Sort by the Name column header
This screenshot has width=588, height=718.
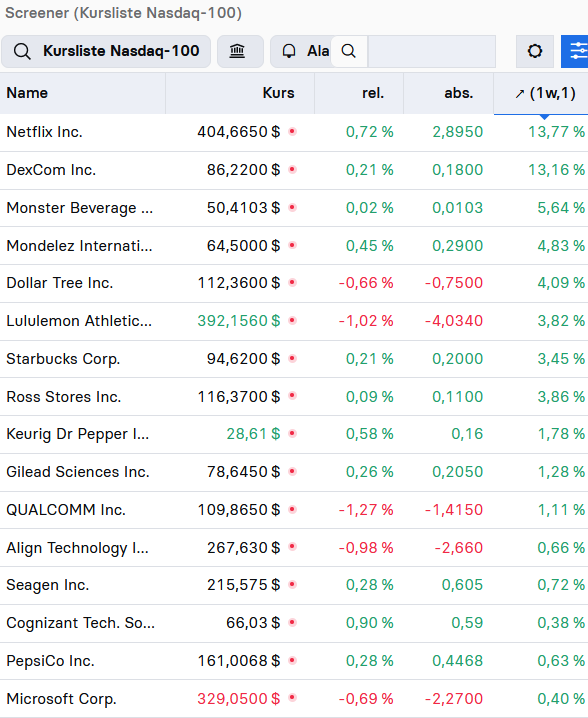[x=83, y=93]
